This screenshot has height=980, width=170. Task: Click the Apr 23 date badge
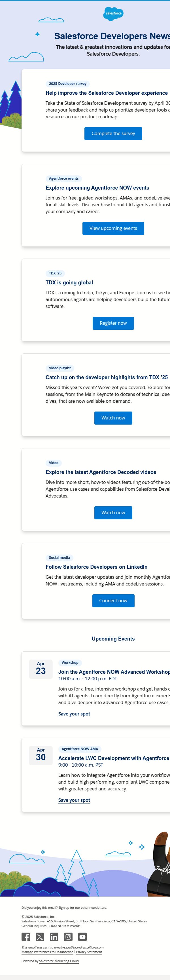click(41, 669)
